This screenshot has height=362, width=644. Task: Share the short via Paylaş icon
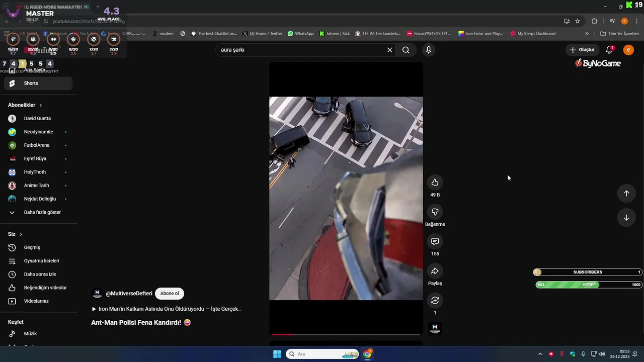point(435,271)
